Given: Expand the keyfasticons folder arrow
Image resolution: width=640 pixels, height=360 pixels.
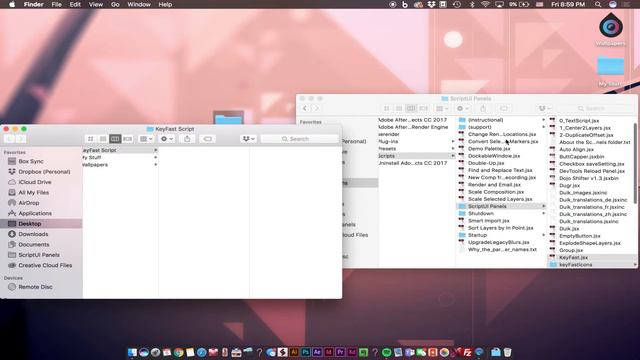Looking at the screenshot, I should click(x=635, y=265).
